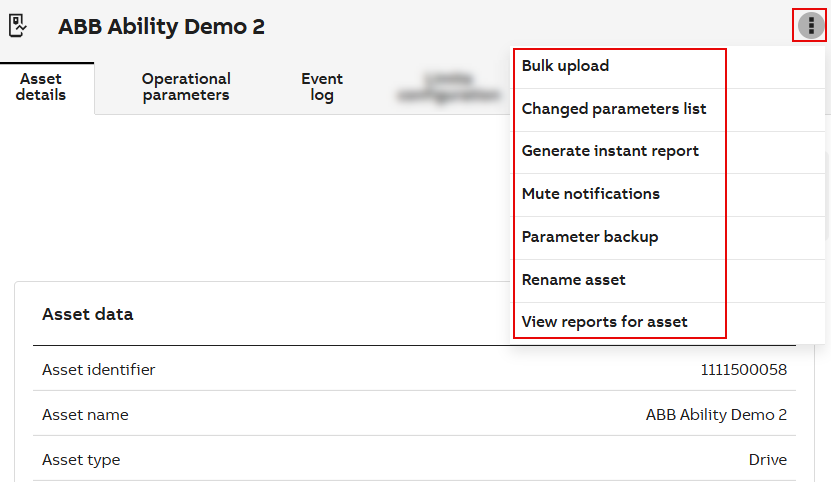
Task: Click the asset identifier value 1111500058
Action: [x=743, y=370]
